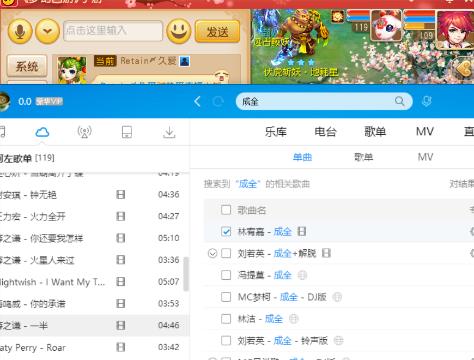Click MV icon on 你的承诺 row
This screenshot has height=360, width=474.
click(x=121, y=303)
